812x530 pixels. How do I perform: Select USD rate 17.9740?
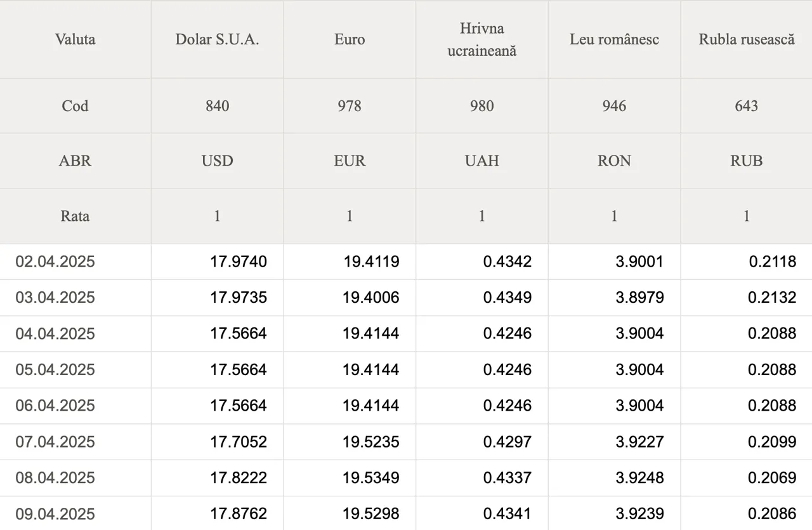tap(239, 262)
